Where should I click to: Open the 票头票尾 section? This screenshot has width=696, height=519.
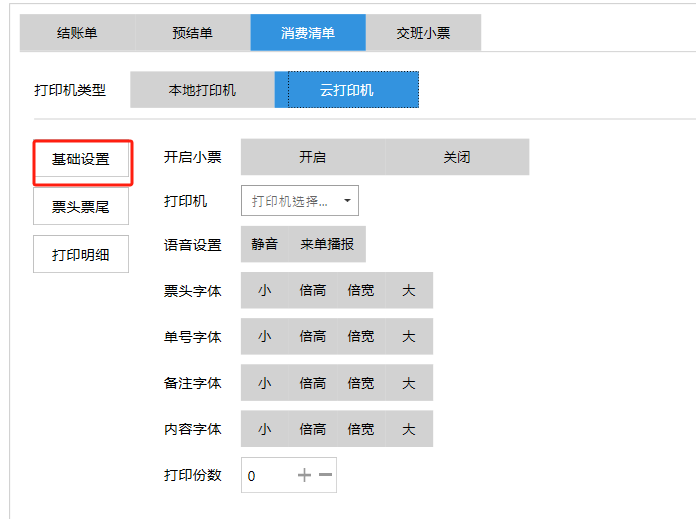click(x=81, y=207)
